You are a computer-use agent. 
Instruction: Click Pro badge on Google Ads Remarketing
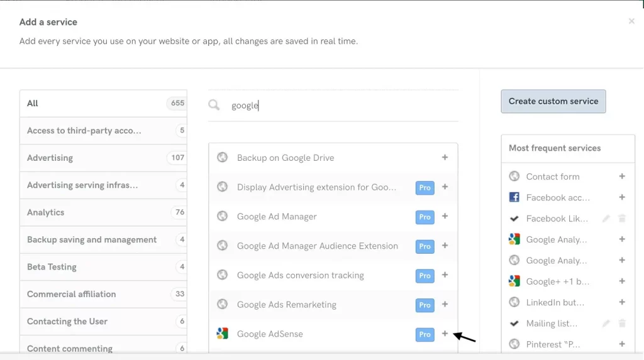pyautogui.click(x=425, y=305)
